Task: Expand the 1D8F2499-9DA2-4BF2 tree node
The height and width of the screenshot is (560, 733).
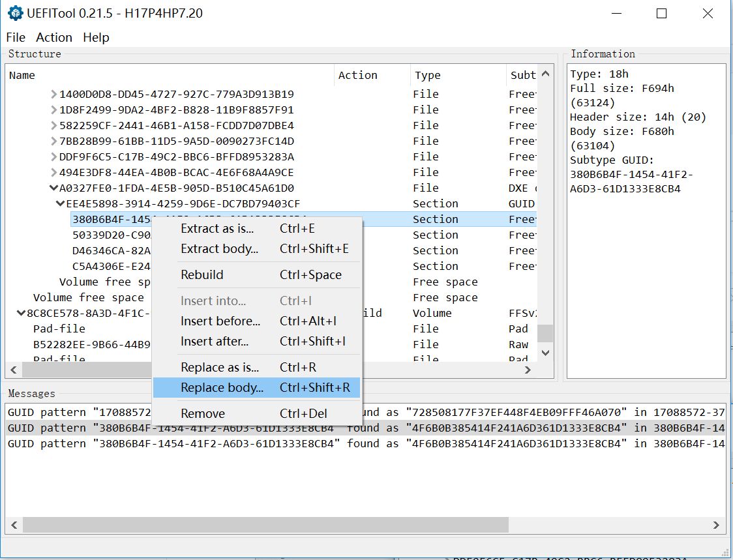Action: (54, 110)
